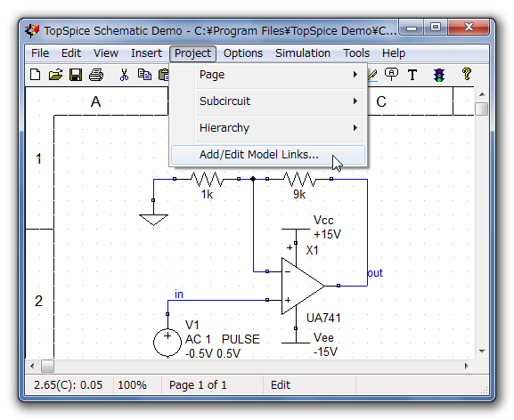Open the Help menu
This screenshot has width=514, height=420.
pos(394,53)
